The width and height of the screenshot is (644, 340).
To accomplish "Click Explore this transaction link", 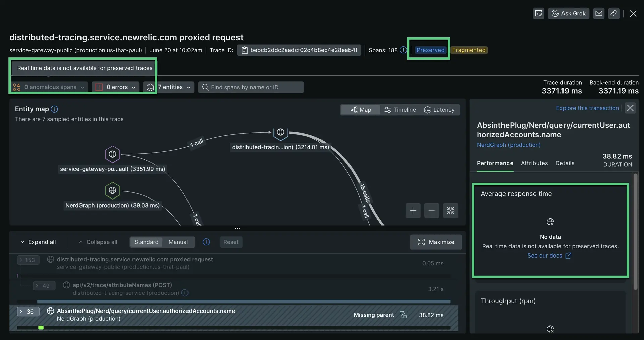I will (587, 108).
